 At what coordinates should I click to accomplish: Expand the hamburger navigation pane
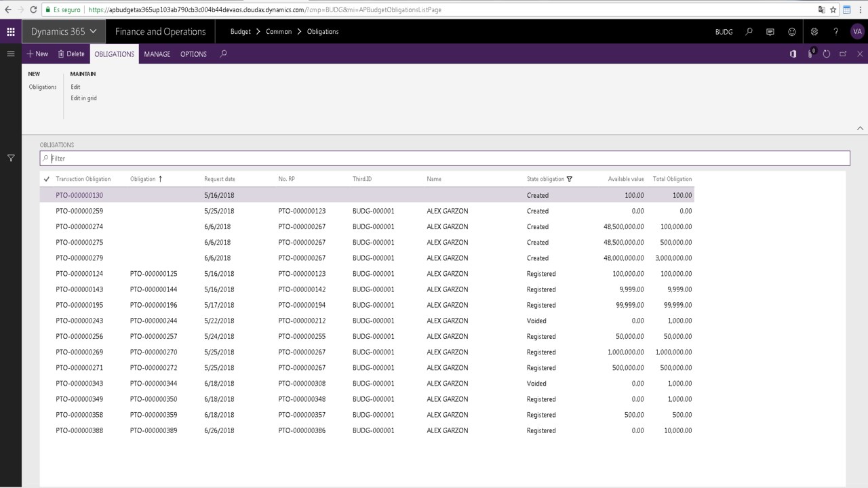point(11,54)
